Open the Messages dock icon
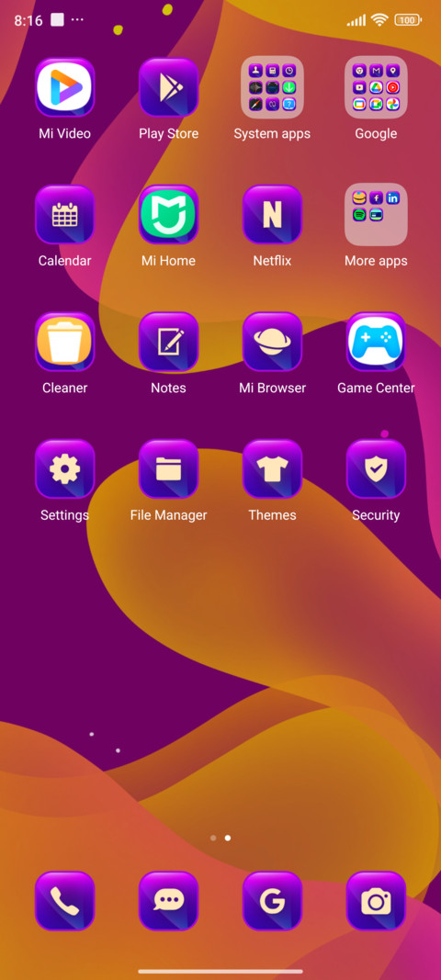441x980 pixels. point(168,901)
